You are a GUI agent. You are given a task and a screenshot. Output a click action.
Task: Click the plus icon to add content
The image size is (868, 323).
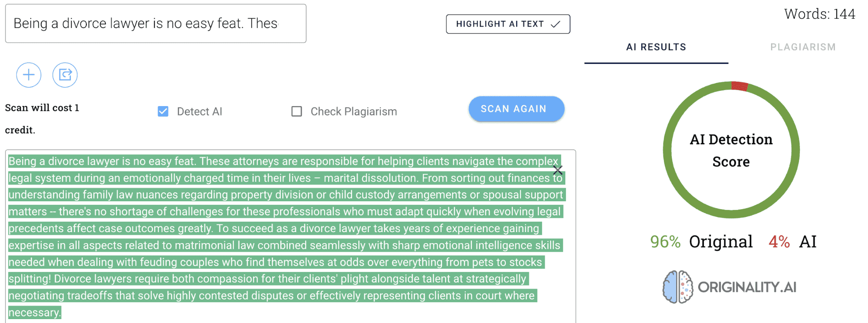pyautogui.click(x=29, y=75)
